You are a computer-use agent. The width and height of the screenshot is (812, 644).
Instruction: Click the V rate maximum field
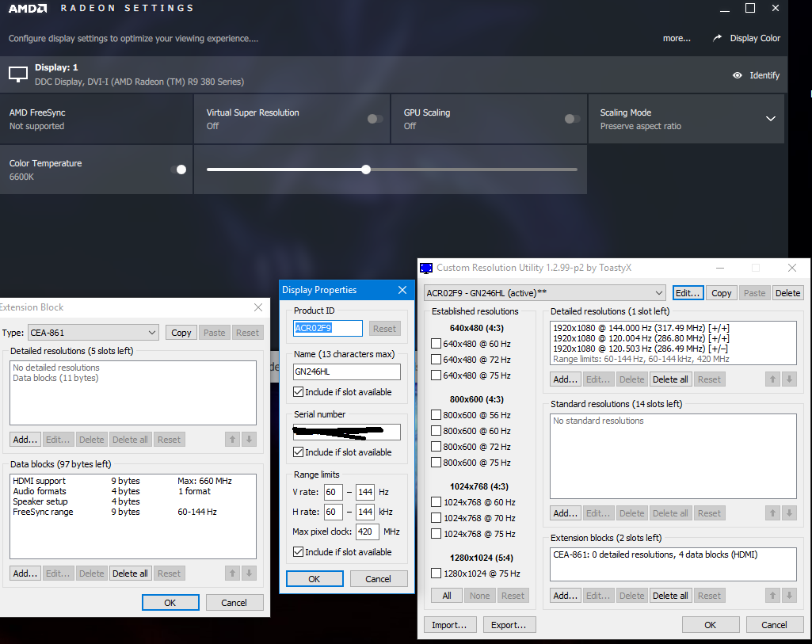pos(365,493)
